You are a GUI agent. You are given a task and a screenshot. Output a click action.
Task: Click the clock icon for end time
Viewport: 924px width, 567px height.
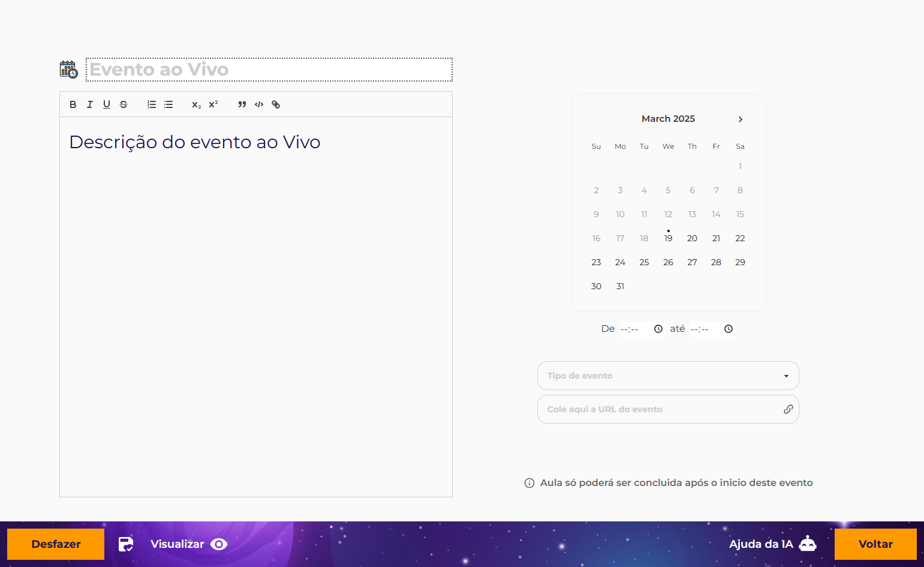pyautogui.click(x=729, y=329)
